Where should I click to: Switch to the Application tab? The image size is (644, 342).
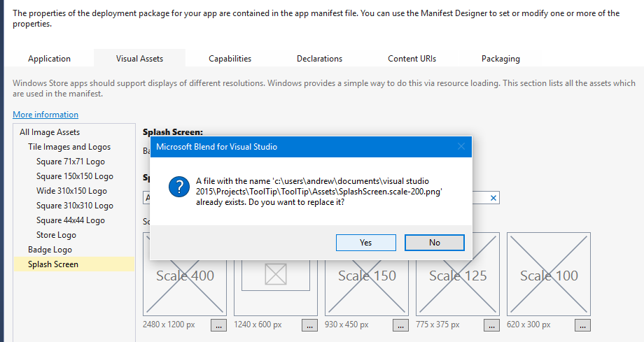49,59
